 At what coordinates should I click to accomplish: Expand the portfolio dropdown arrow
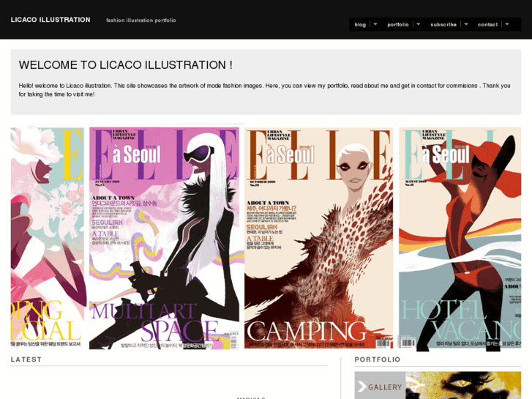tap(419, 24)
